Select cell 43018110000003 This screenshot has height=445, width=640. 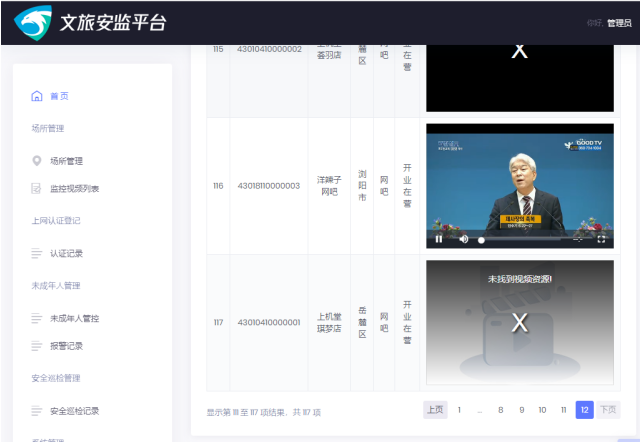(269, 186)
